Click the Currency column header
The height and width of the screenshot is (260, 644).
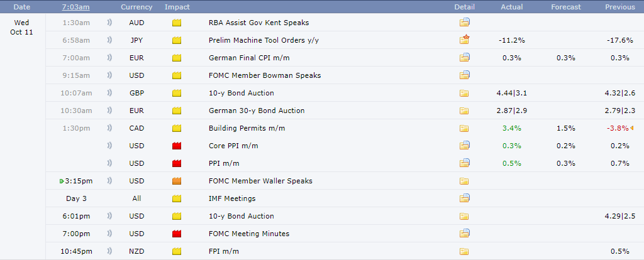coord(136,7)
